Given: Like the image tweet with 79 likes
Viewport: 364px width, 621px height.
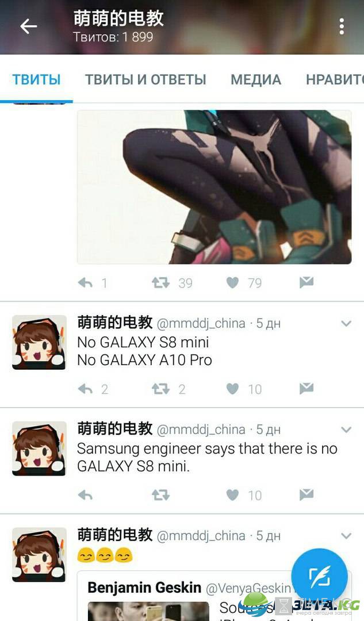Looking at the screenshot, I should coord(232,282).
